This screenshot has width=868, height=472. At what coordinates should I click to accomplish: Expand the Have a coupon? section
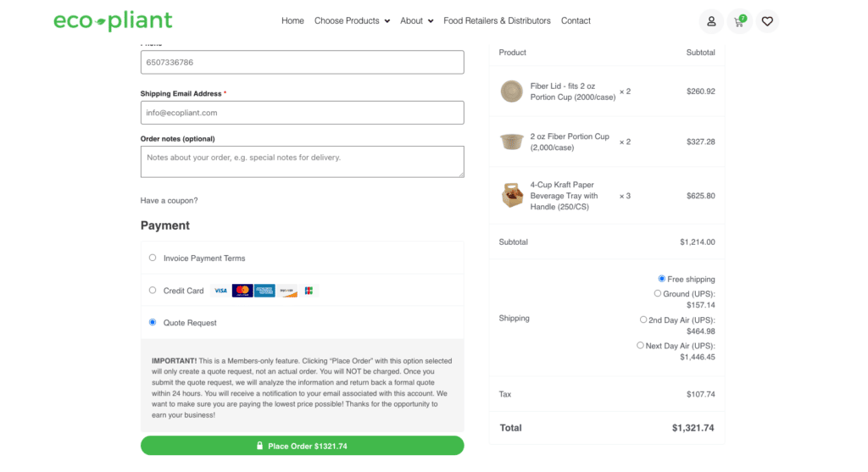(169, 200)
